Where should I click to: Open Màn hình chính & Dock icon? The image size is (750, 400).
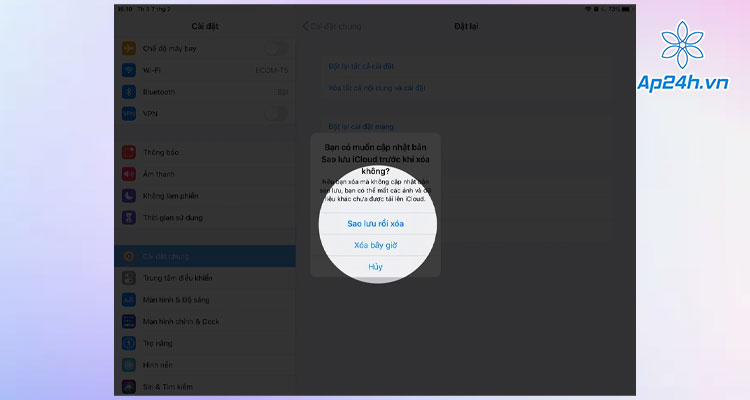coord(129,322)
